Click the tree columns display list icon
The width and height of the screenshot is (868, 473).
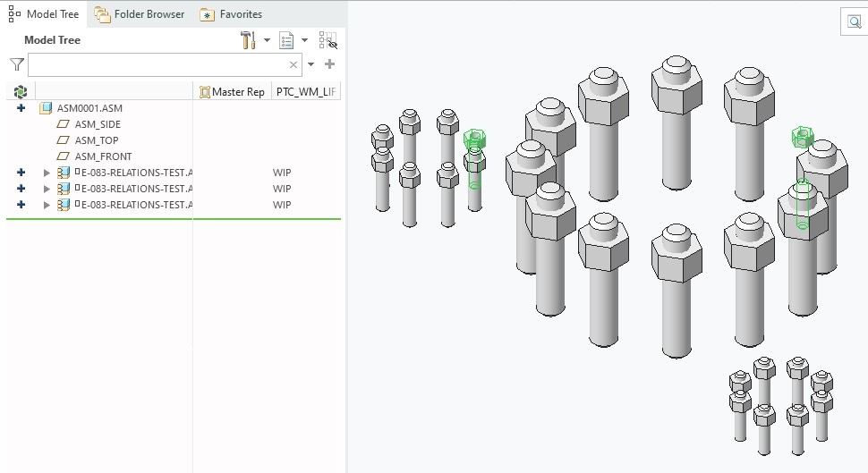click(286, 40)
